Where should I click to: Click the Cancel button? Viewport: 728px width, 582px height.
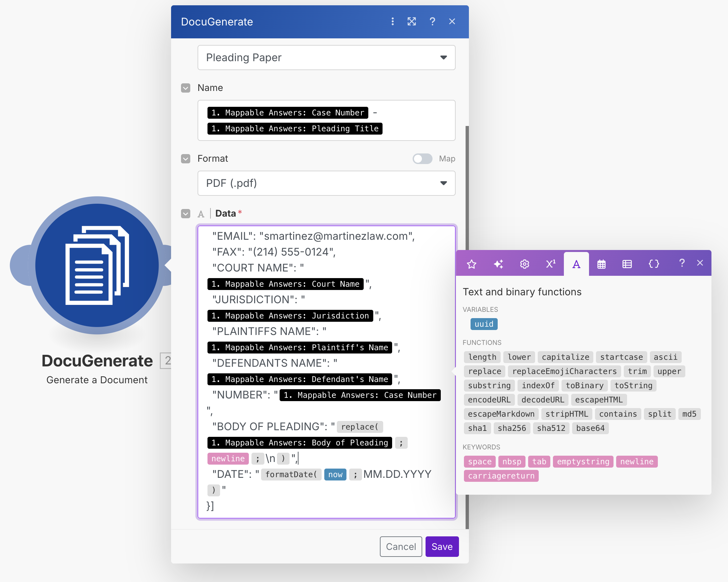[x=401, y=547]
